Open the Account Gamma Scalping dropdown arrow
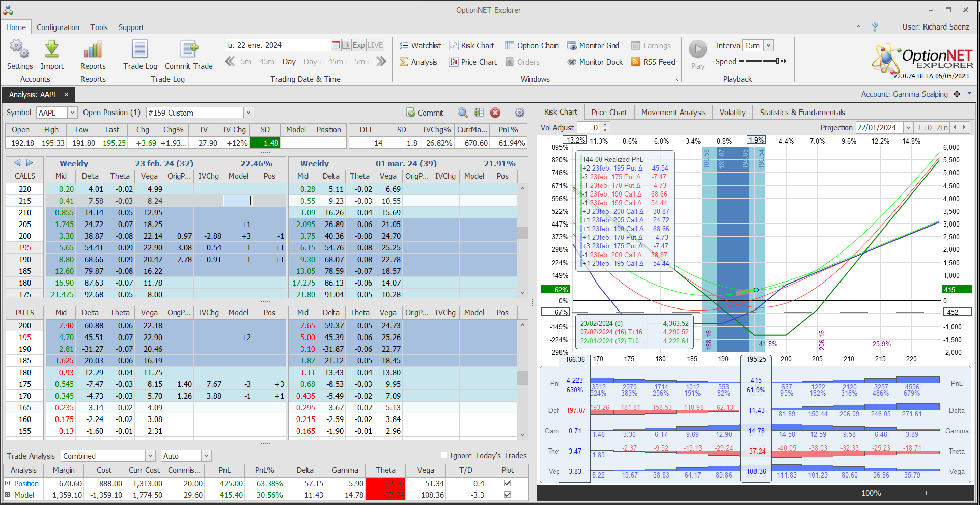 [x=969, y=94]
